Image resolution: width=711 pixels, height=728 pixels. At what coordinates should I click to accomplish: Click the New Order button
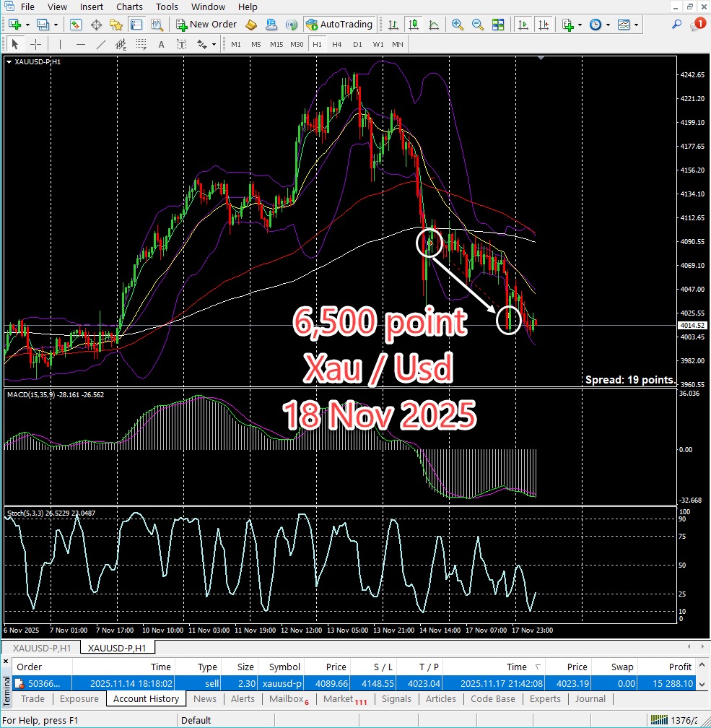click(x=206, y=25)
